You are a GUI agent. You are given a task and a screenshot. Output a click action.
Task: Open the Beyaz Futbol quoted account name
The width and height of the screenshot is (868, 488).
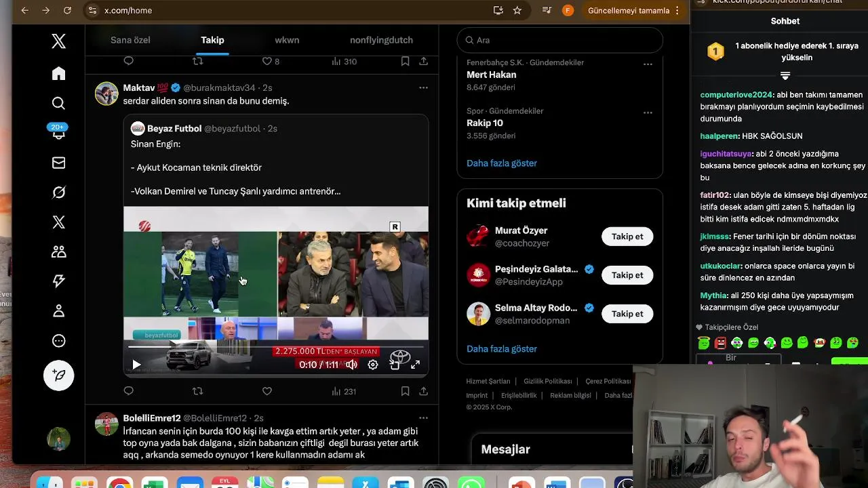click(x=174, y=129)
